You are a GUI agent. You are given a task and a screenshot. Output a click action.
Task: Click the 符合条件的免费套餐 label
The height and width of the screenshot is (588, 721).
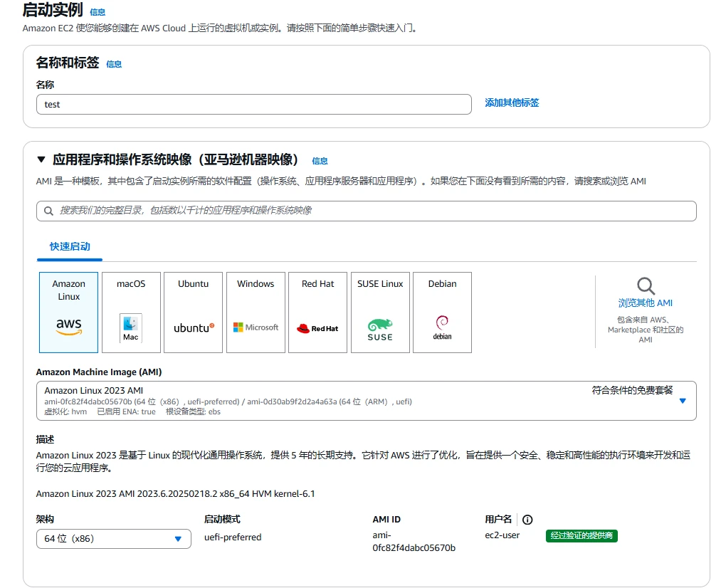coord(632,390)
